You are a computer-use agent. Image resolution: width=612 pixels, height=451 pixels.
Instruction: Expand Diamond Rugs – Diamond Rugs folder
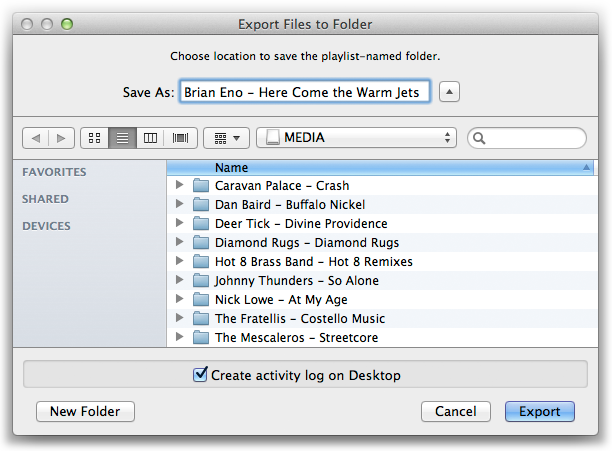[x=179, y=242]
